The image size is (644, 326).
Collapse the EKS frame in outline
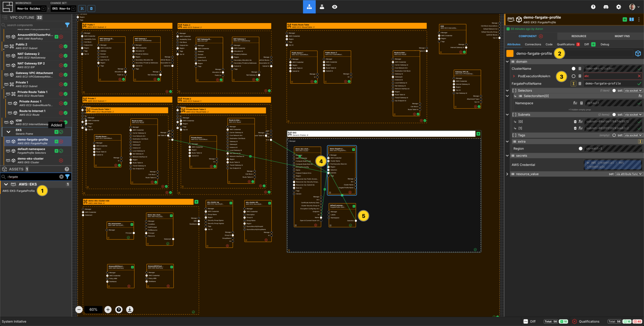tap(8, 132)
